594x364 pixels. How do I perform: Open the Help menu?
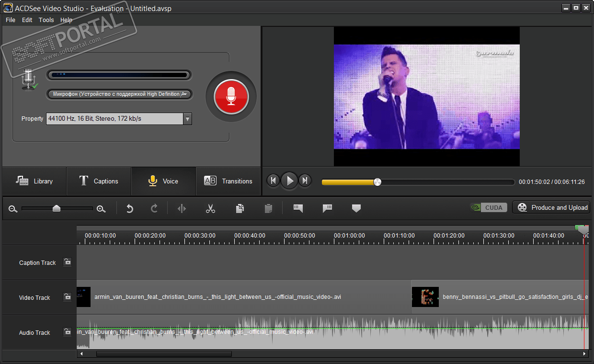[x=67, y=20]
